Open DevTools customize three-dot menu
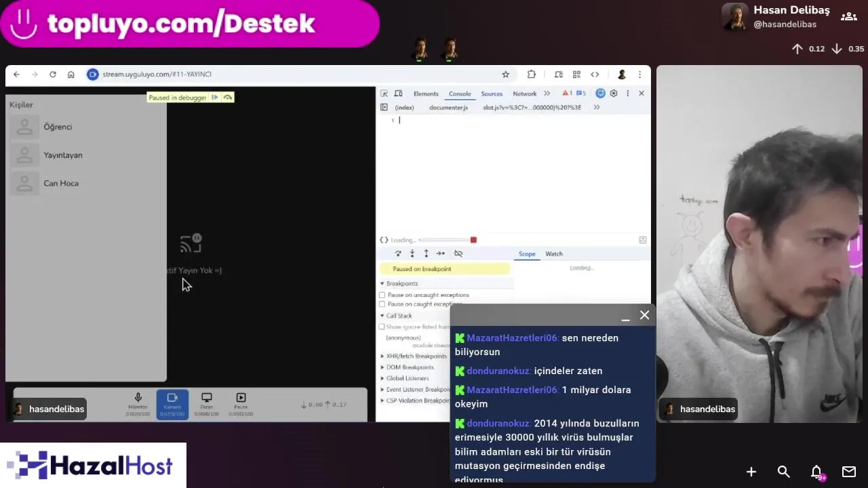 pyautogui.click(x=627, y=94)
